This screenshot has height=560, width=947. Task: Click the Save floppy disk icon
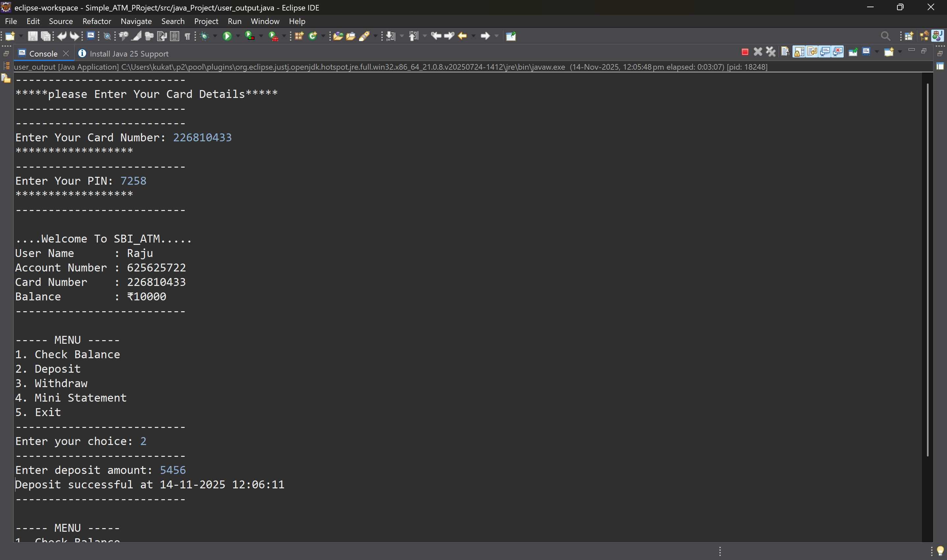(x=33, y=36)
